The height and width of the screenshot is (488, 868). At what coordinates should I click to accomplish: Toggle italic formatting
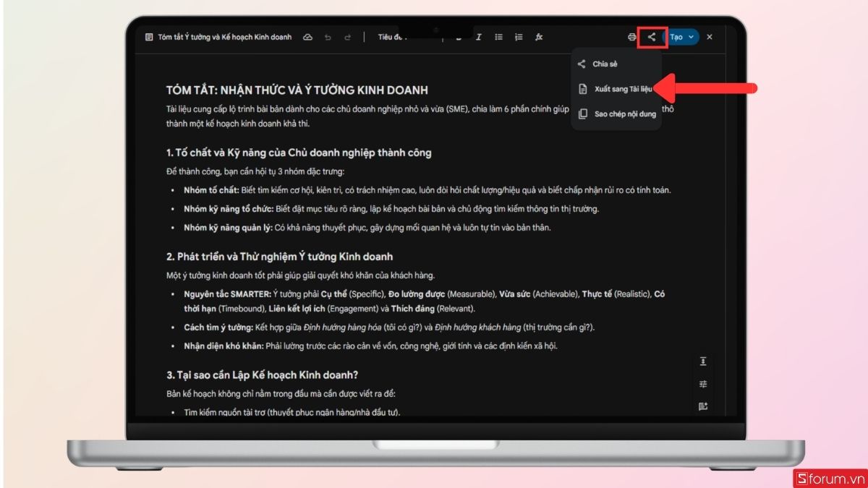(x=479, y=37)
